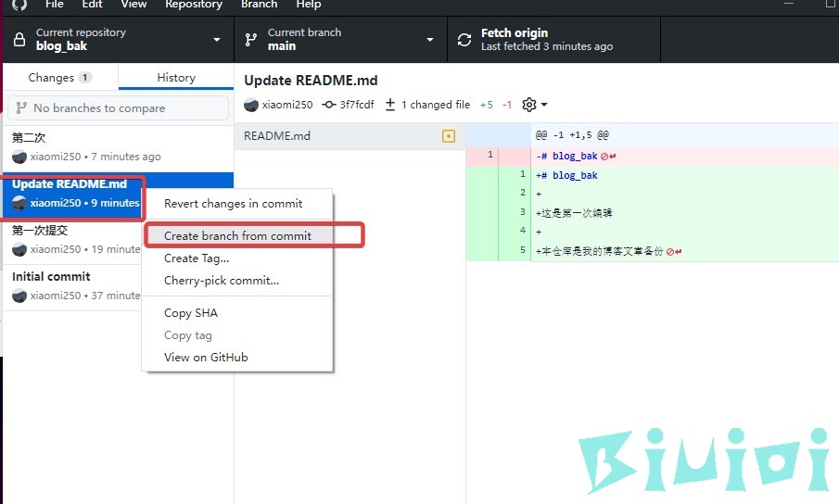Viewport: 839px width, 504px height.
Task: Click the commit SHA icon next to 3f7fcdf
Action: (x=329, y=105)
